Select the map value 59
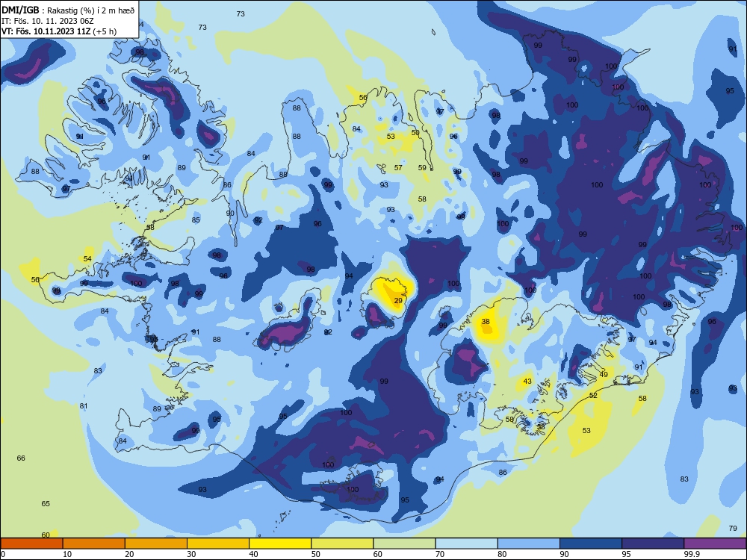This screenshot has width=747, height=560. click(x=422, y=167)
